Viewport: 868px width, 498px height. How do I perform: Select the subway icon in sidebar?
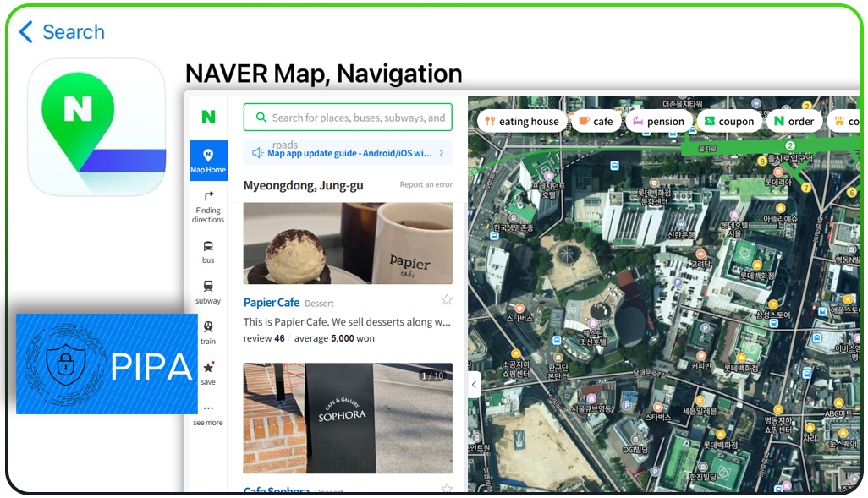click(x=208, y=292)
